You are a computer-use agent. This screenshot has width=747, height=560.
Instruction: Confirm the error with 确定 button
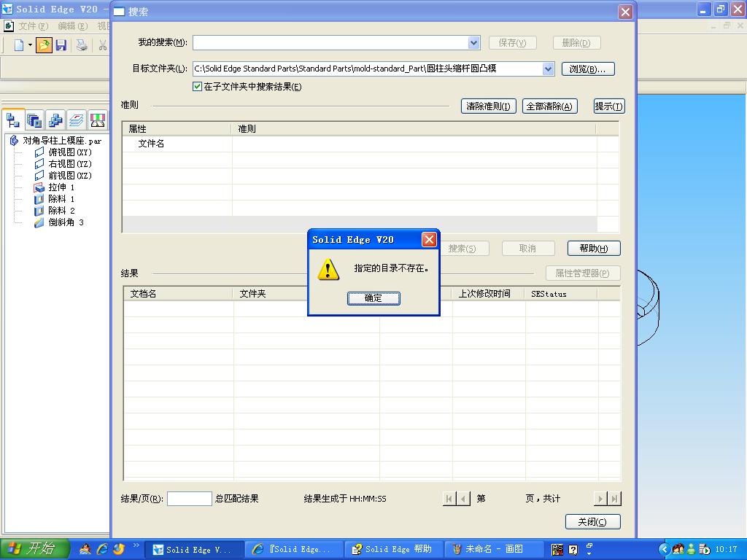click(373, 298)
